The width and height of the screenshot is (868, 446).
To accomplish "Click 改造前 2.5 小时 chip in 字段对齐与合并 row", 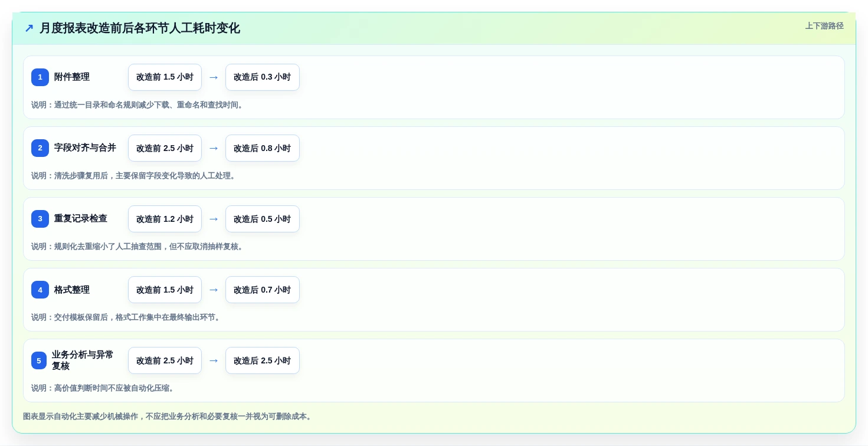I will click(x=165, y=148).
